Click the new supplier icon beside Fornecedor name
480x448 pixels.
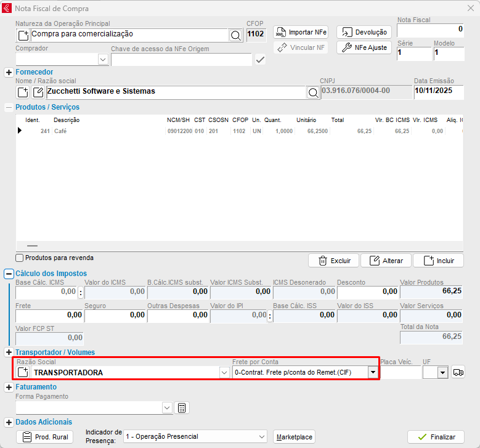(x=22, y=92)
